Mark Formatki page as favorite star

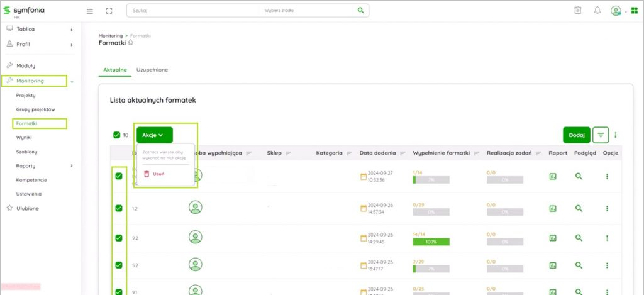131,43
